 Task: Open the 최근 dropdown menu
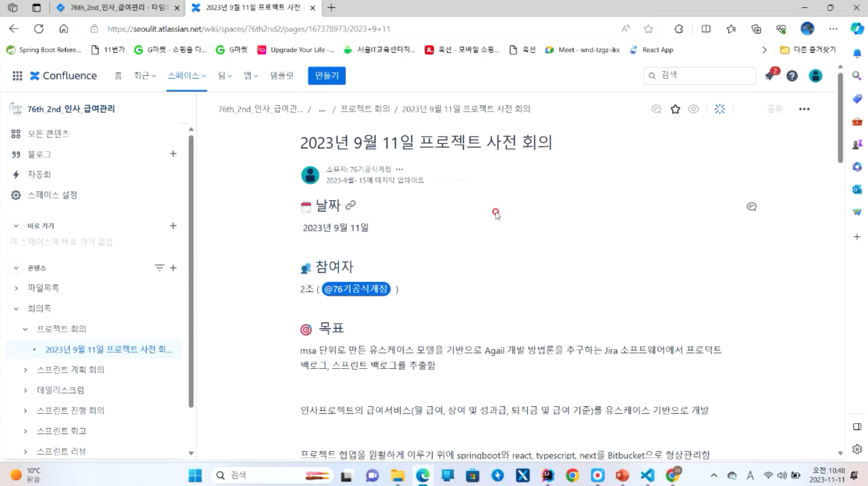coord(144,76)
